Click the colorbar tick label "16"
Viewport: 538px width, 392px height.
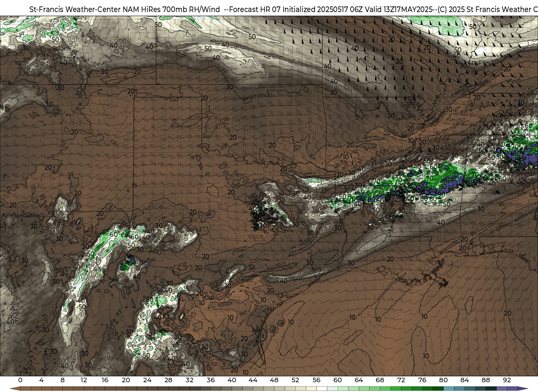105,380
